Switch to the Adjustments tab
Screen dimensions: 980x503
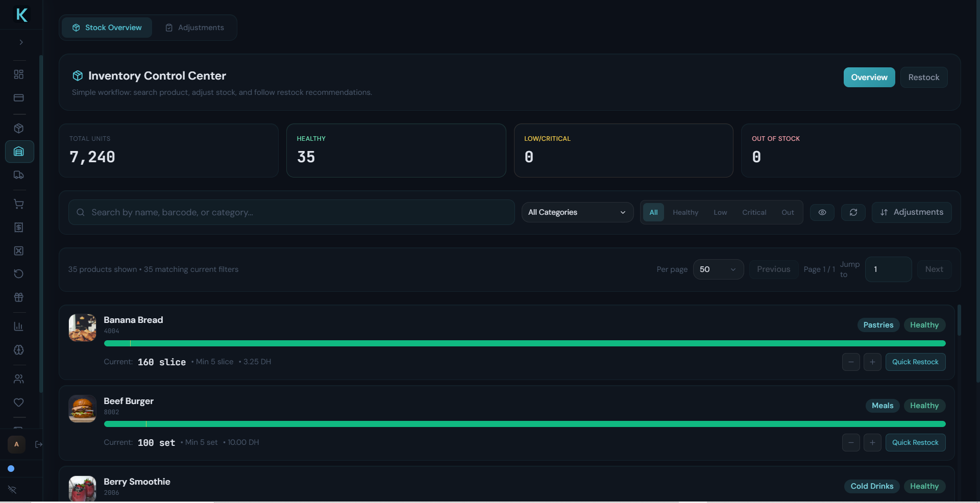coord(195,28)
